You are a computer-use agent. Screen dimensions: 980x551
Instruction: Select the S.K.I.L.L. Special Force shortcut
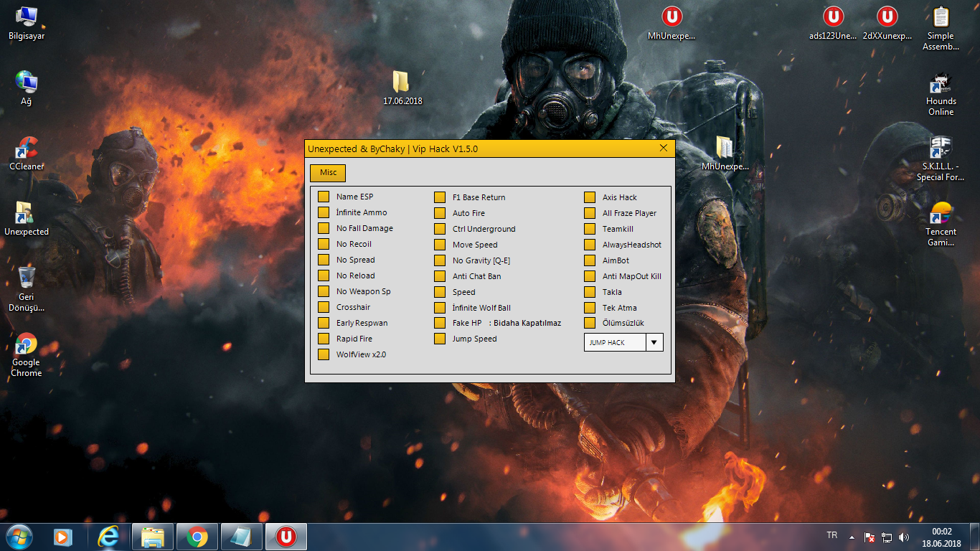(x=941, y=159)
